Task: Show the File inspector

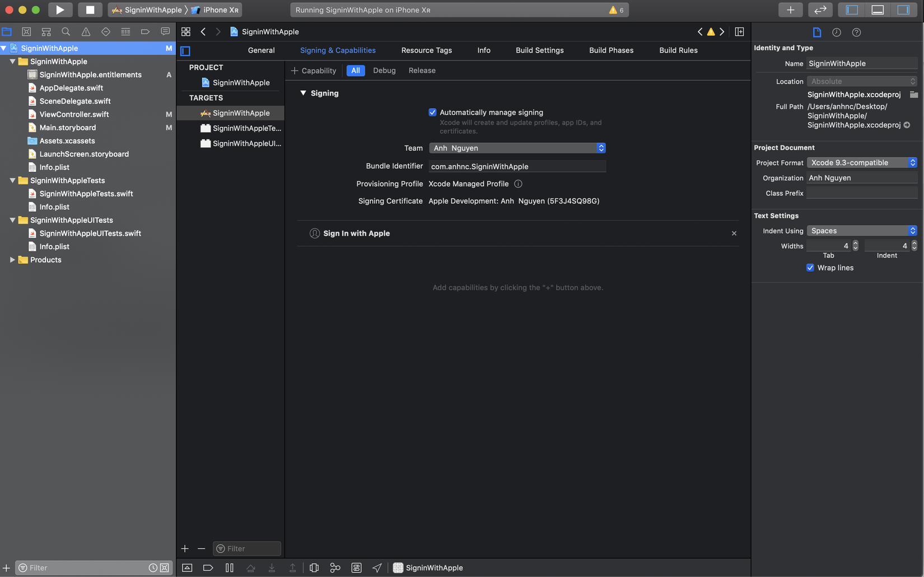Action: click(x=817, y=32)
